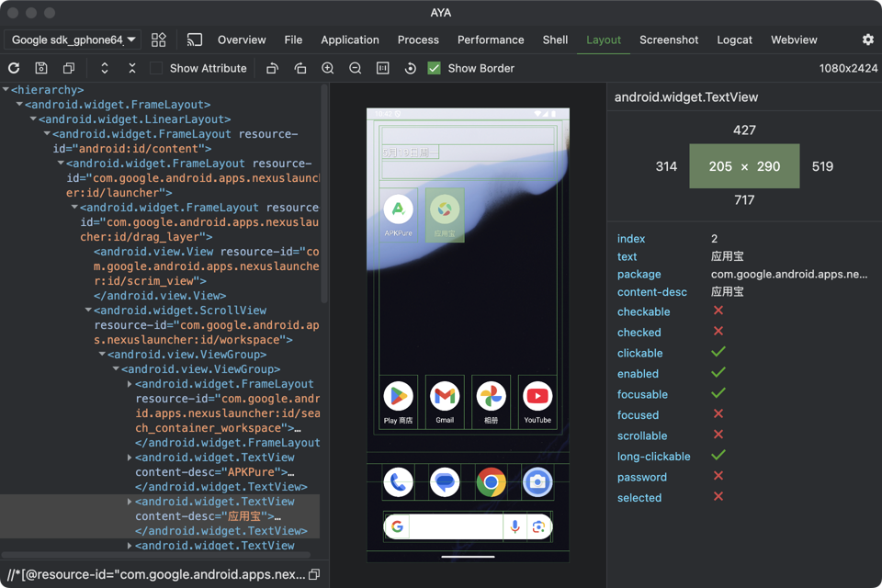The width and height of the screenshot is (882, 588).
Task: Click the device manager grid icon
Action: [159, 40]
